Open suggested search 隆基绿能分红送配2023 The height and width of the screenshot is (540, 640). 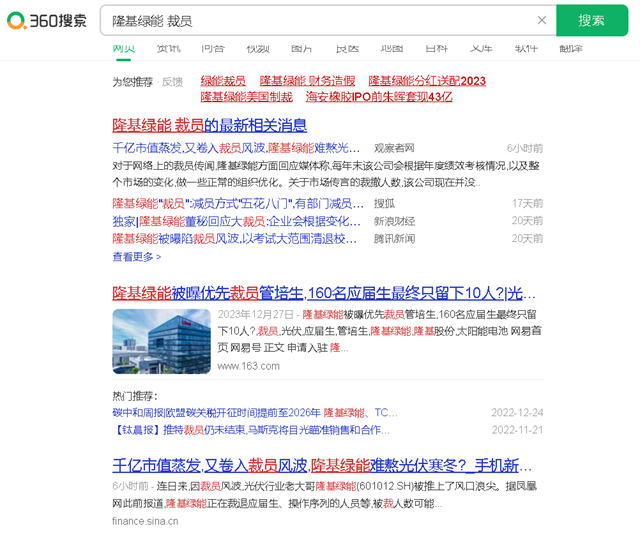pyautogui.click(x=427, y=81)
